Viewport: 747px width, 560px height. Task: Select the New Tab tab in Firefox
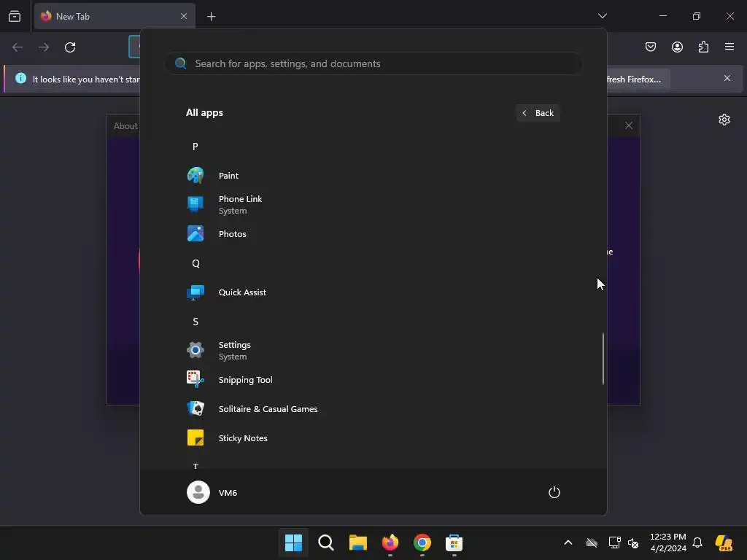115,16
